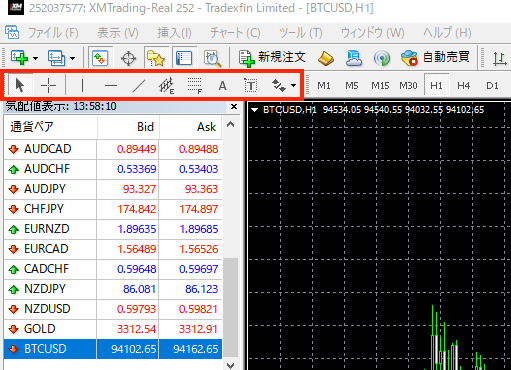The height and width of the screenshot is (370, 511).
Task: Click the 通貨ペア column header
Action: coord(50,127)
